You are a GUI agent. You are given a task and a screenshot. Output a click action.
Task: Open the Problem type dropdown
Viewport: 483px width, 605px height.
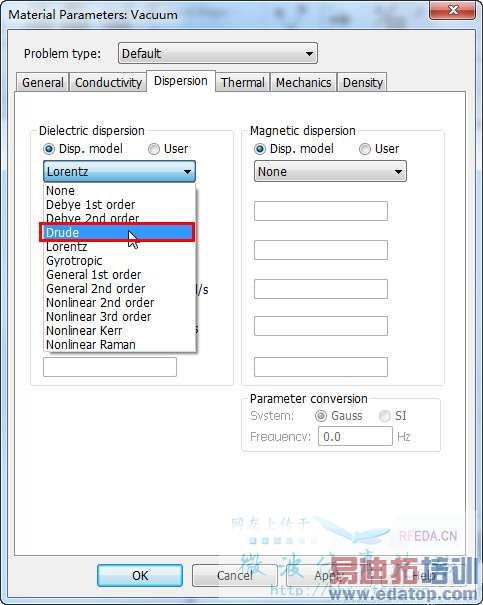coord(218,53)
